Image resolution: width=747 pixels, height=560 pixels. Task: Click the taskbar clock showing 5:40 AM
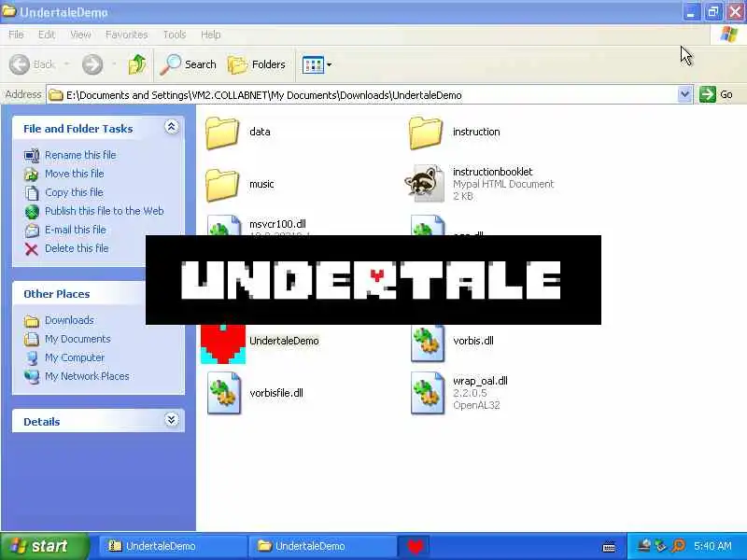coord(712,546)
